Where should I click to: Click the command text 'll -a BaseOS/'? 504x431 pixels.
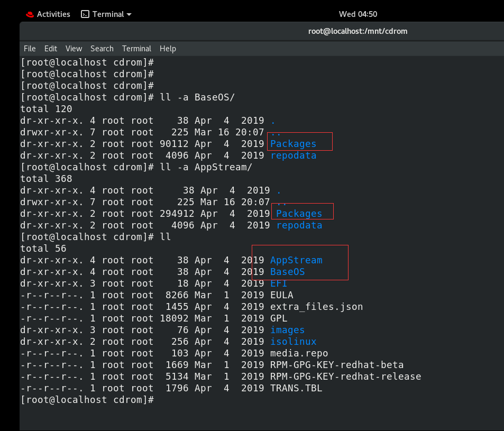(197, 97)
